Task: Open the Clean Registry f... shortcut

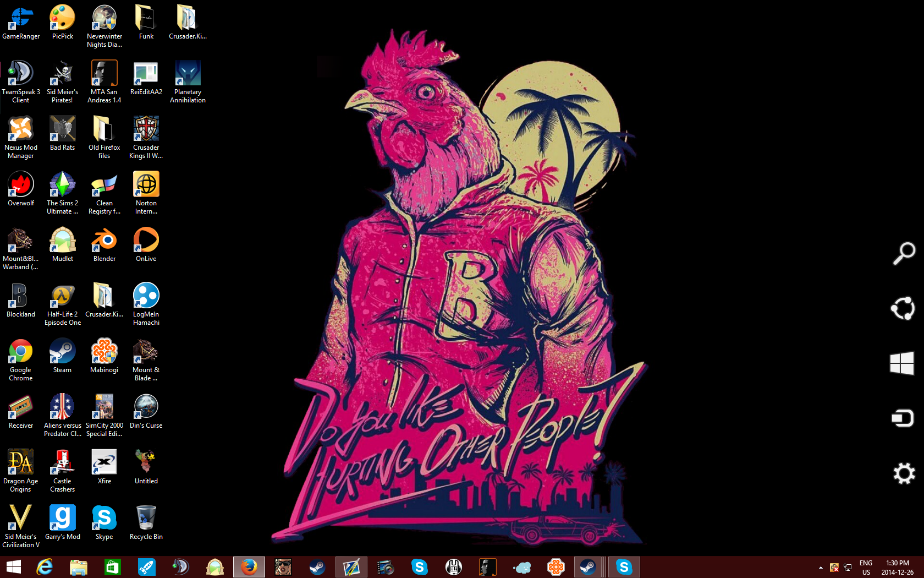Action: pos(105,193)
